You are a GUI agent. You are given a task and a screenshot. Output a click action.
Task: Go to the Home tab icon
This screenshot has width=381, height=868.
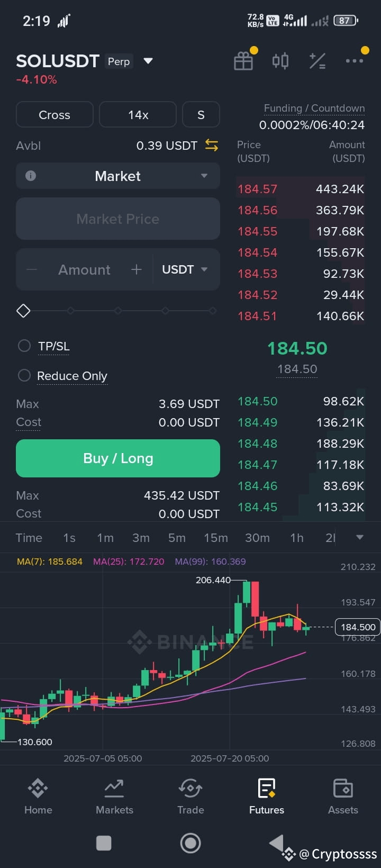[x=38, y=788]
